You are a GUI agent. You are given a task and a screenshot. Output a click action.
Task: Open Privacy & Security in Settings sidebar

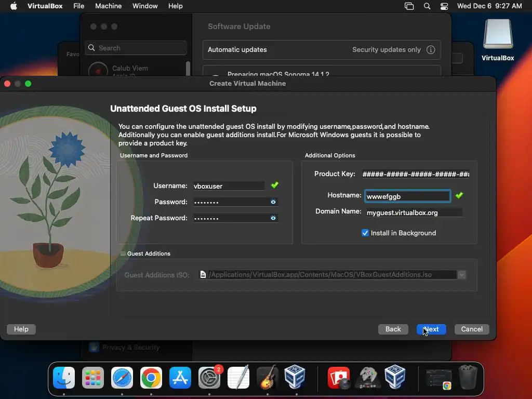125,347
